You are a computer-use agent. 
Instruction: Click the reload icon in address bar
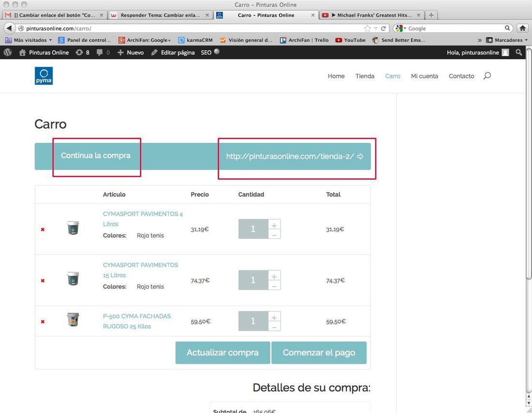384,29
